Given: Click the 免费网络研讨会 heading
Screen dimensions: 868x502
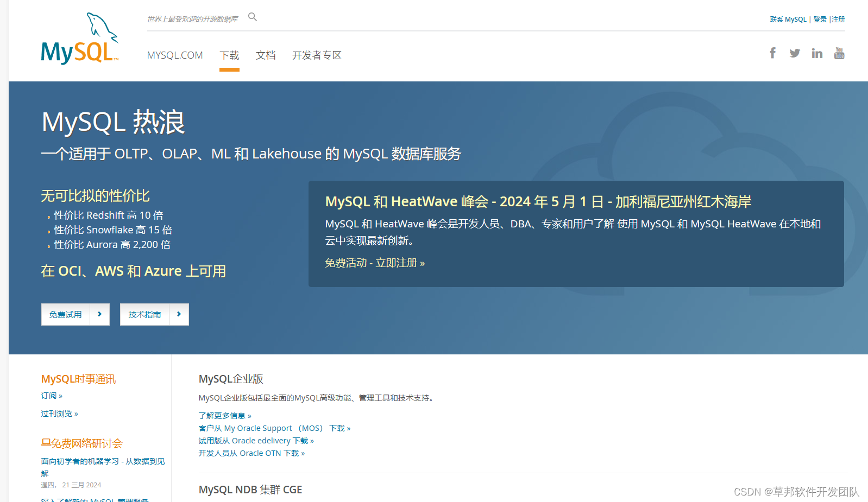Looking at the screenshot, I should click(x=81, y=443).
